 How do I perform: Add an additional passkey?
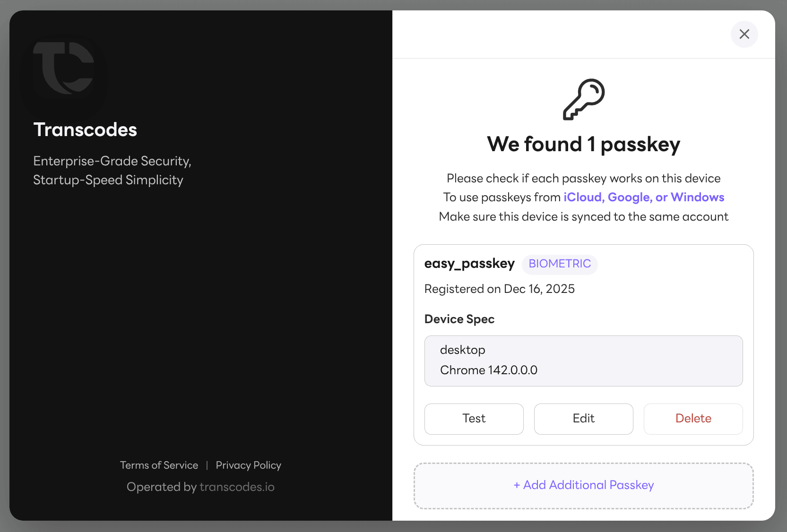point(583,485)
